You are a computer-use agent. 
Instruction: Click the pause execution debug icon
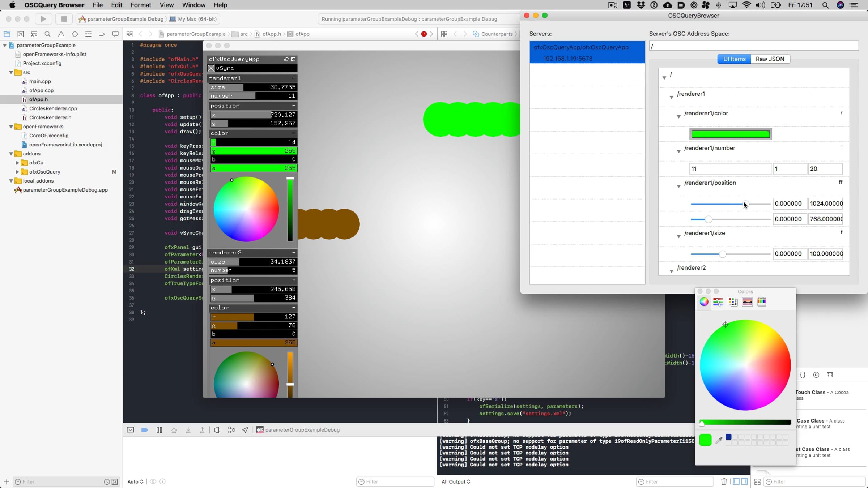point(159,430)
